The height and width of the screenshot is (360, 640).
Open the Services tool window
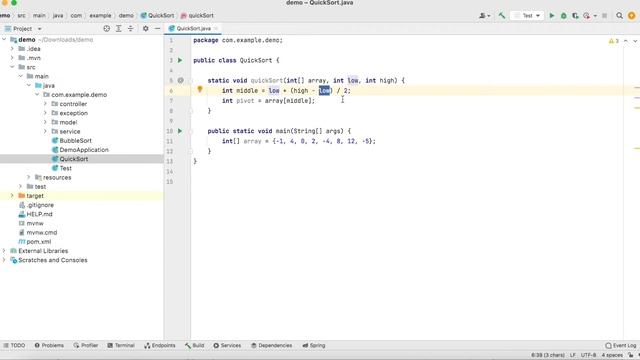[x=227, y=345]
